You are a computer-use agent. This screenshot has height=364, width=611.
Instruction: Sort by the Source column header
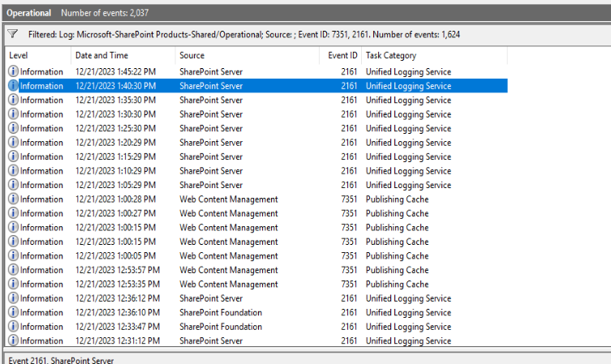click(x=247, y=55)
